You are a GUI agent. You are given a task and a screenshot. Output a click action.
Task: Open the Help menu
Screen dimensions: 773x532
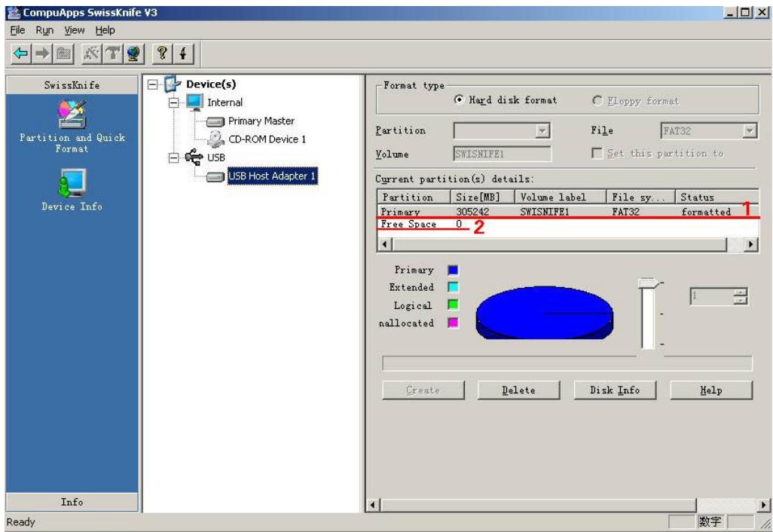tap(105, 30)
